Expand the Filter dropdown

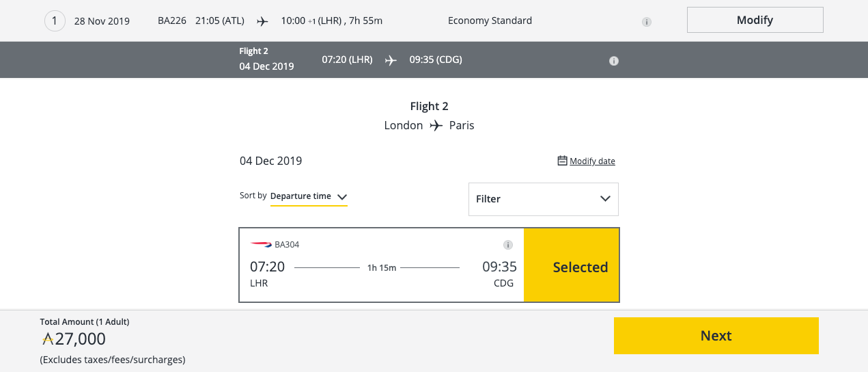tap(543, 199)
